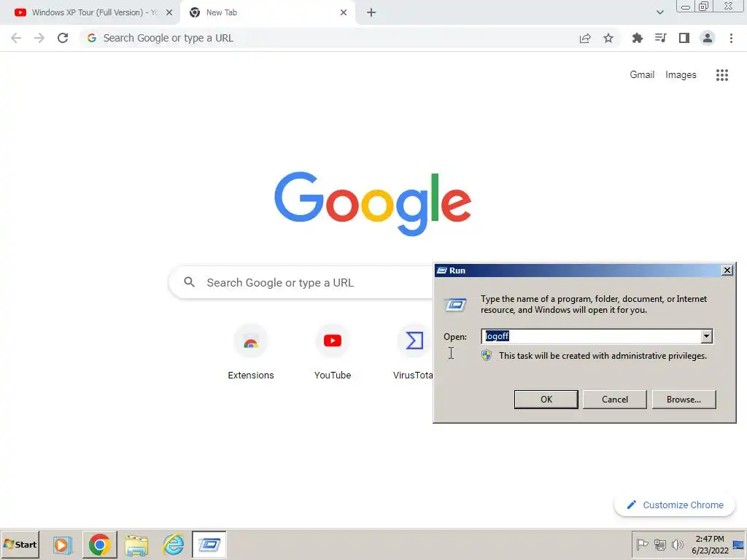Open the Extensions puzzle icon
Image resolution: width=747 pixels, height=560 pixels.
point(638,38)
